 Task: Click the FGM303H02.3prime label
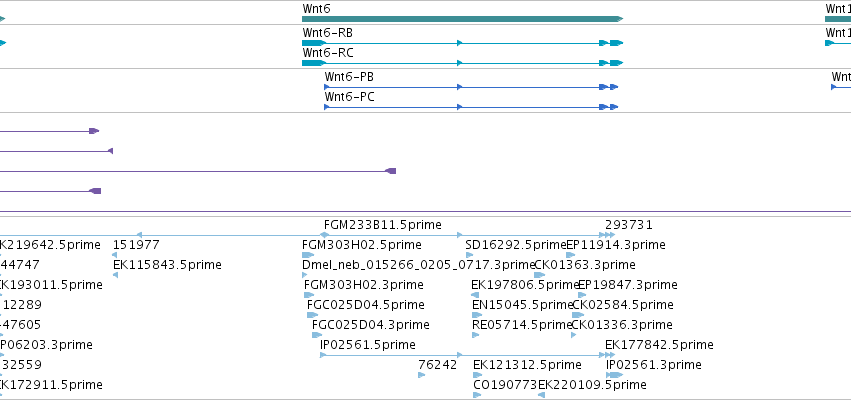click(x=364, y=285)
